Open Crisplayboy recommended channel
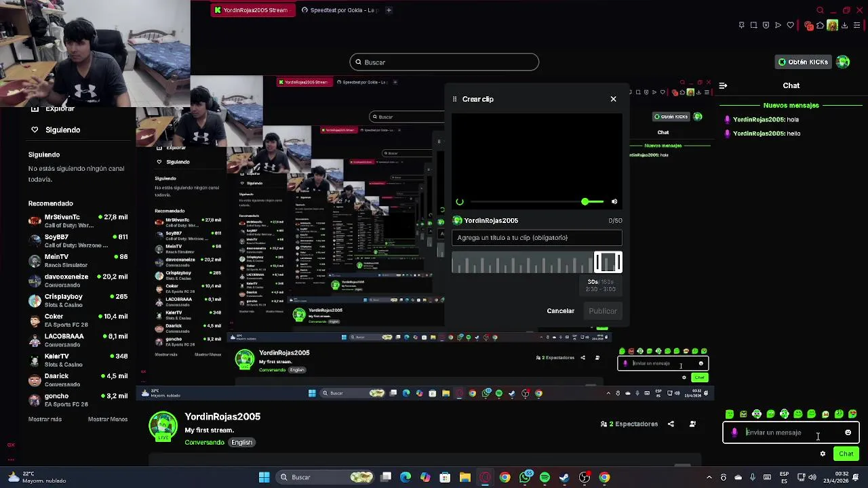The width and height of the screenshot is (868, 488). tap(78, 300)
